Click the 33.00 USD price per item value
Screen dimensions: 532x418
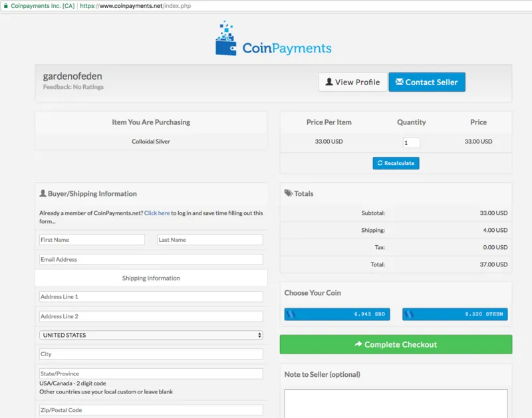(329, 142)
